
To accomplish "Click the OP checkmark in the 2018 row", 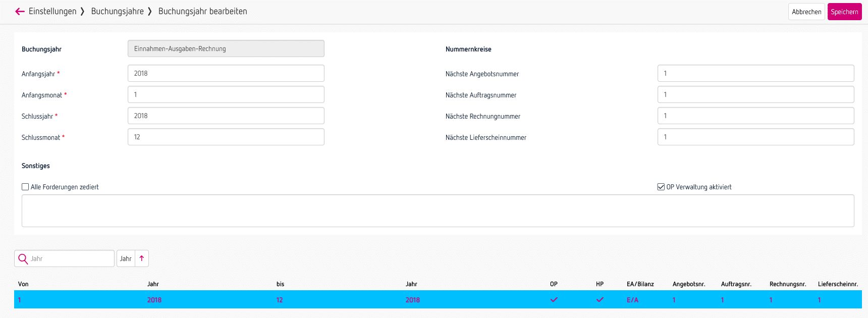I will pos(554,300).
